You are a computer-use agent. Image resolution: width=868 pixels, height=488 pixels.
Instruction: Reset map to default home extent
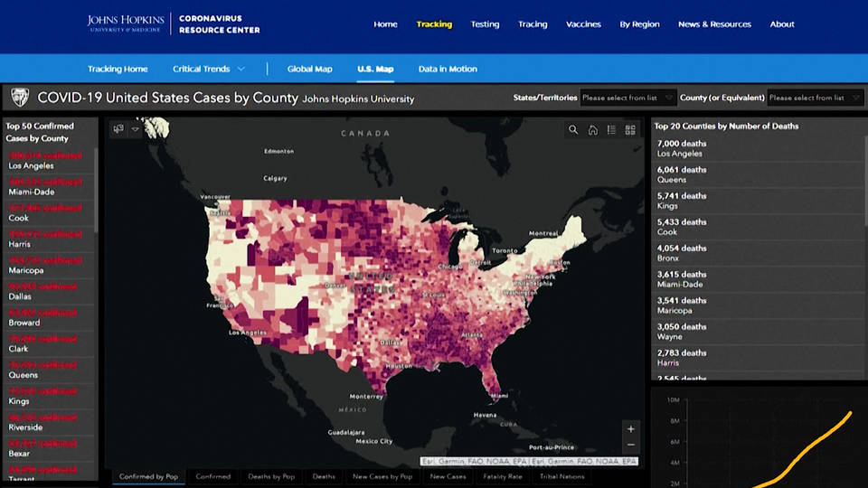593,130
